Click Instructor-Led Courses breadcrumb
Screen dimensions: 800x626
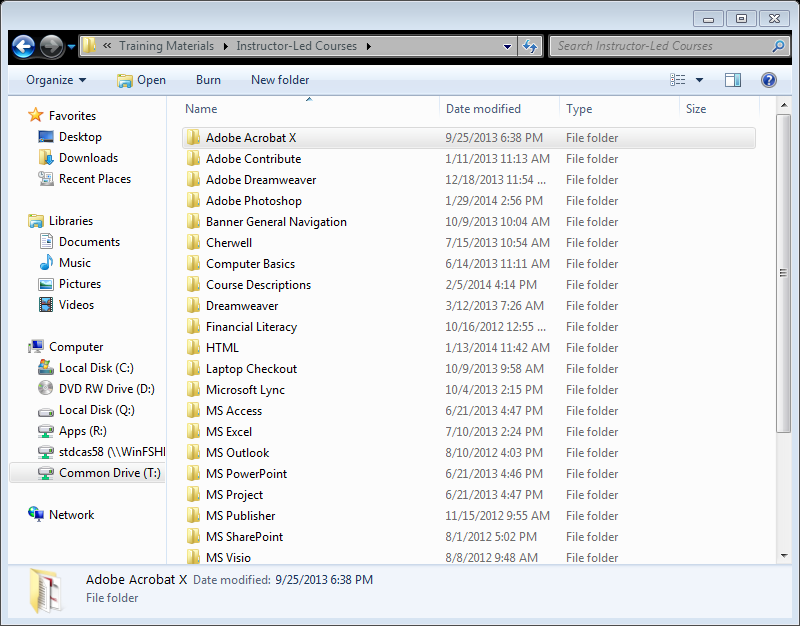pos(296,46)
